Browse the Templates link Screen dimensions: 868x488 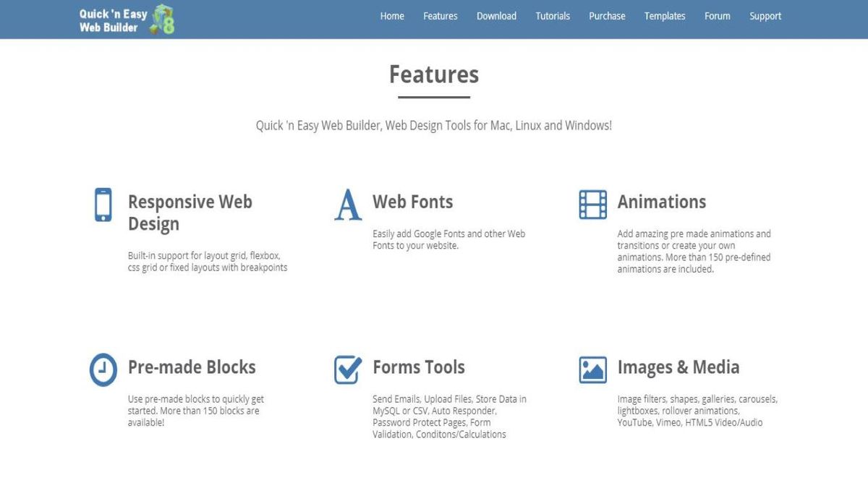[x=664, y=16]
